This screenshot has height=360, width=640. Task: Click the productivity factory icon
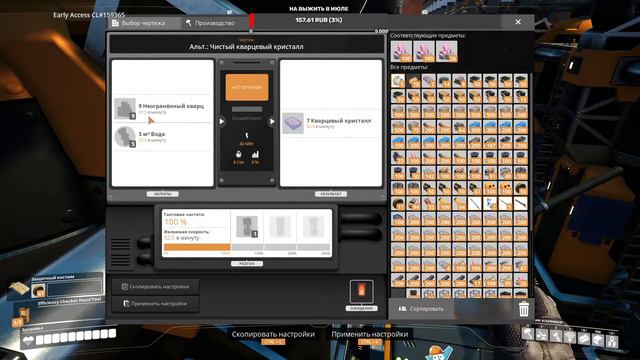[255, 154]
